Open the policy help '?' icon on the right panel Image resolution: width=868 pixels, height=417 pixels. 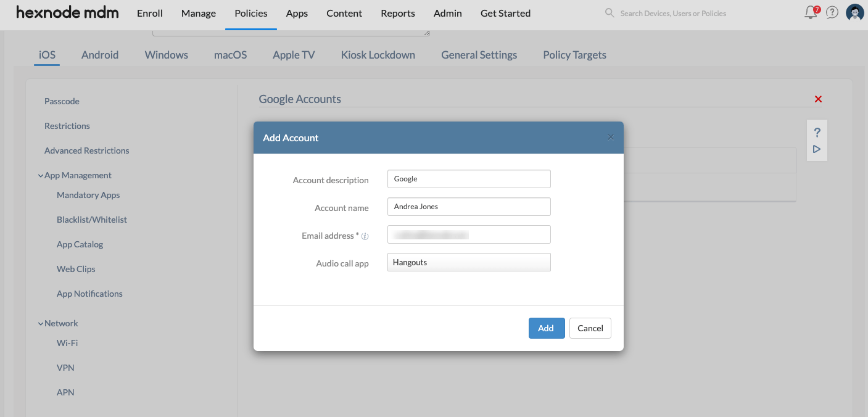pyautogui.click(x=816, y=131)
